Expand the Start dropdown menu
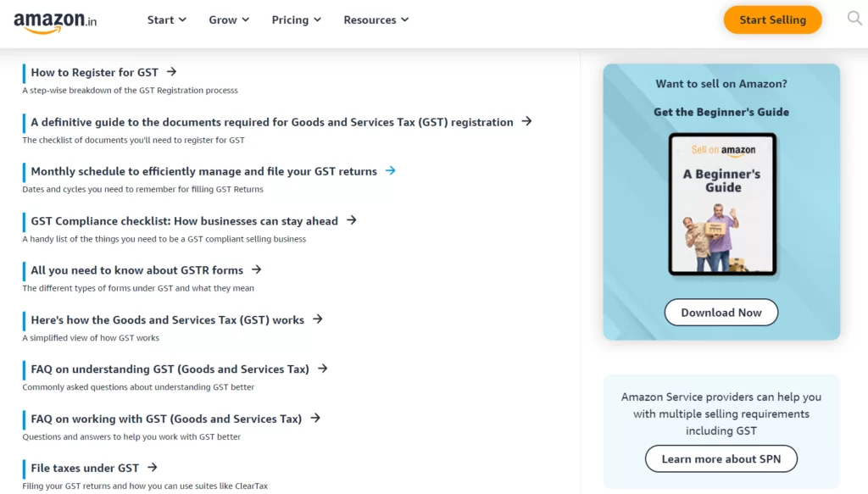The width and height of the screenshot is (868, 494). [167, 20]
